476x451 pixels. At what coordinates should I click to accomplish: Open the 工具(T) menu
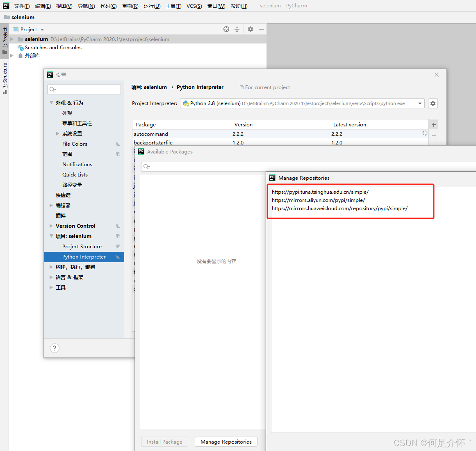point(173,6)
